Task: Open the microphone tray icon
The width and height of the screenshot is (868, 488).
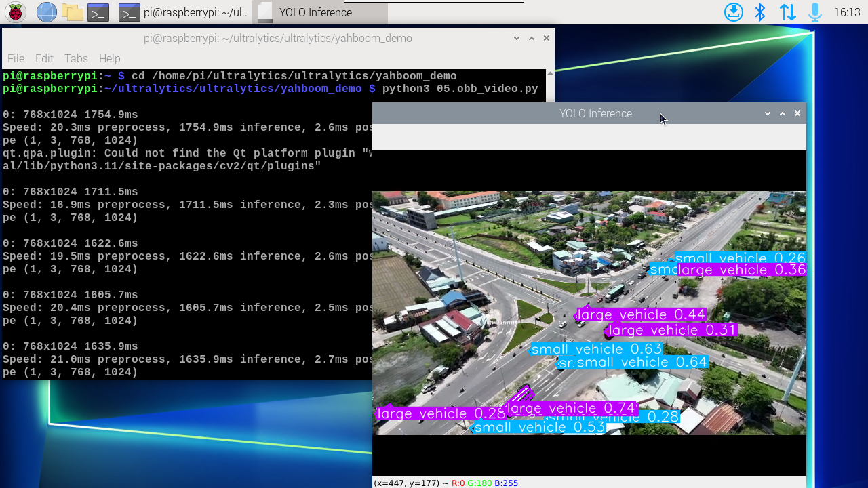Action: point(814,12)
